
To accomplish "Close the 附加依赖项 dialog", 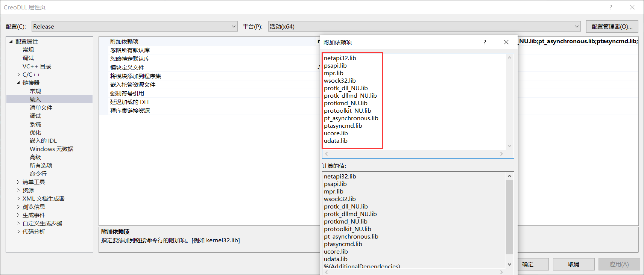I will 506,42.
